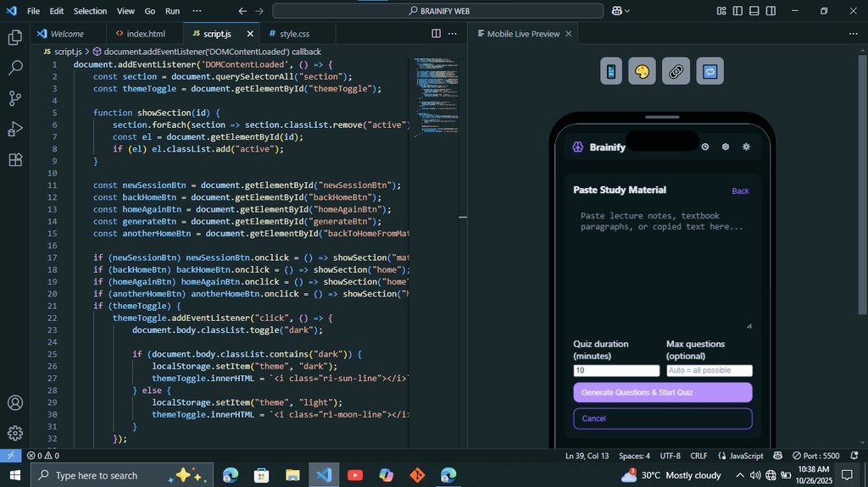Click the Ln 39, Col 13 indicator
This screenshot has width=868, height=487.
587,456
